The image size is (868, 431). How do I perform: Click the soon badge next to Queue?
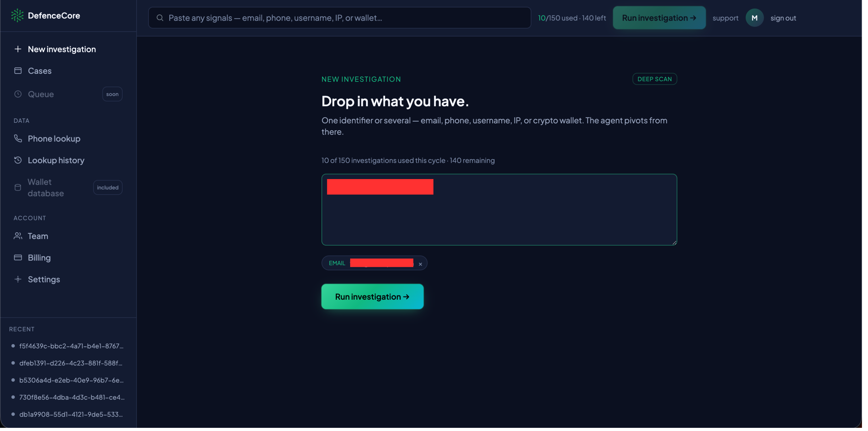pos(113,94)
